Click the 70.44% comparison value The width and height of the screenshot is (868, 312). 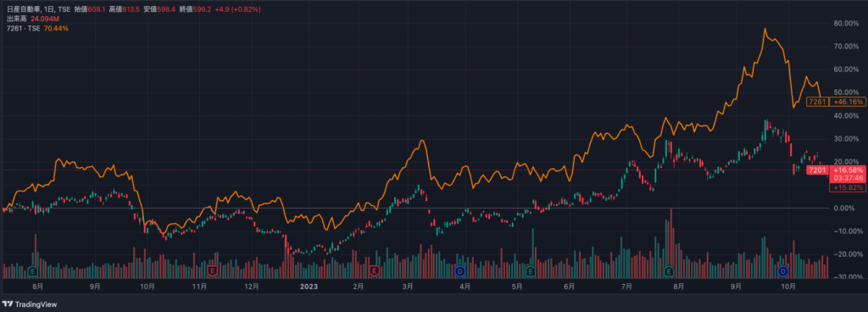[56, 28]
